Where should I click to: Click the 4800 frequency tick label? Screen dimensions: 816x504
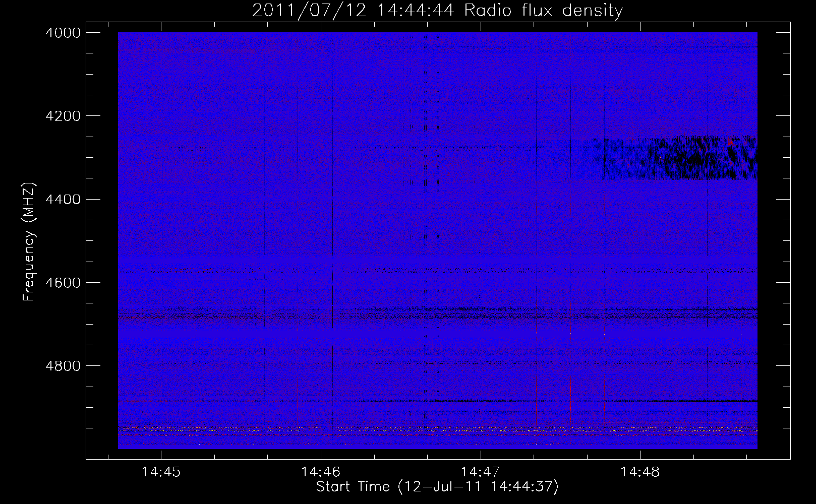[63, 366]
